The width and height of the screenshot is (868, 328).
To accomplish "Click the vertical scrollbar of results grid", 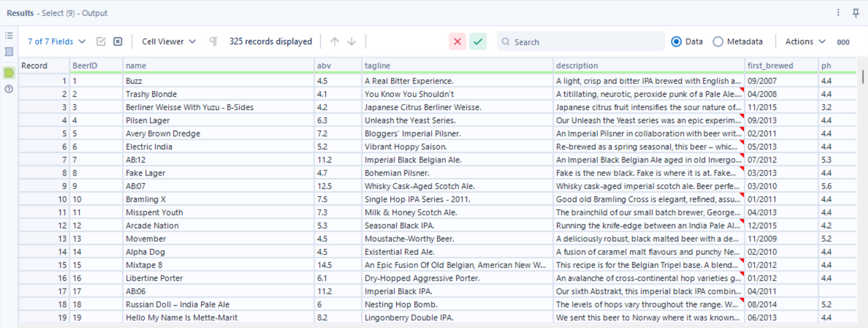I will pyautogui.click(x=863, y=77).
